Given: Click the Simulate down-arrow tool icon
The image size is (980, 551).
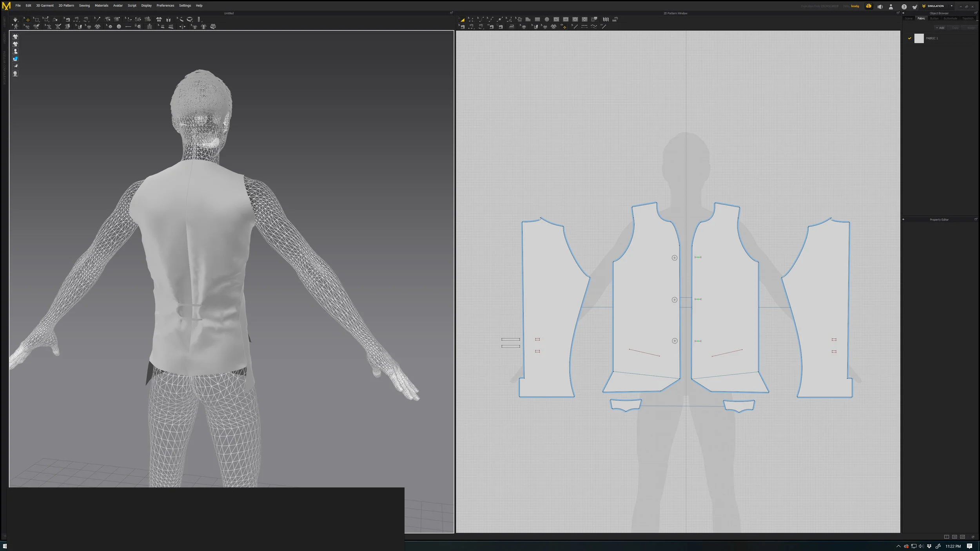Looking at the screenshot, I should tap(15, 19).
